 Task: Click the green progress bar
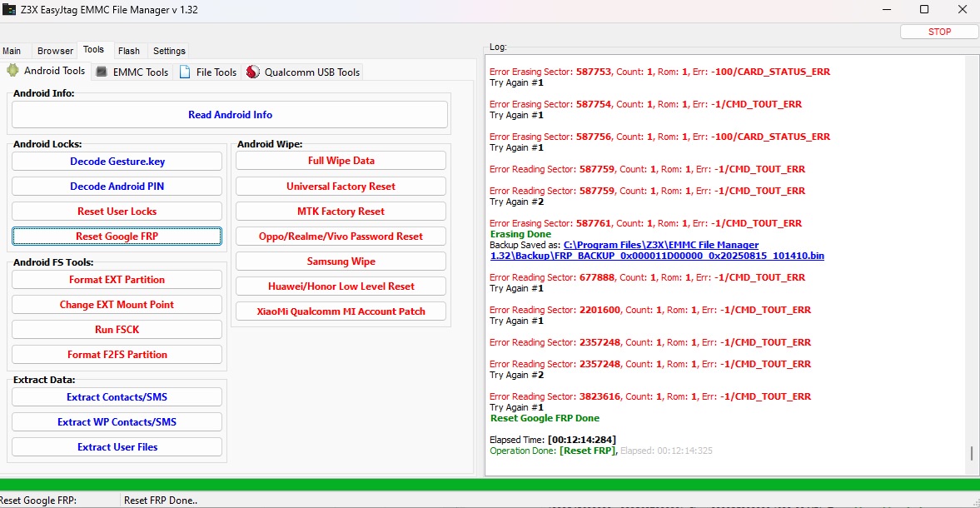490,484
